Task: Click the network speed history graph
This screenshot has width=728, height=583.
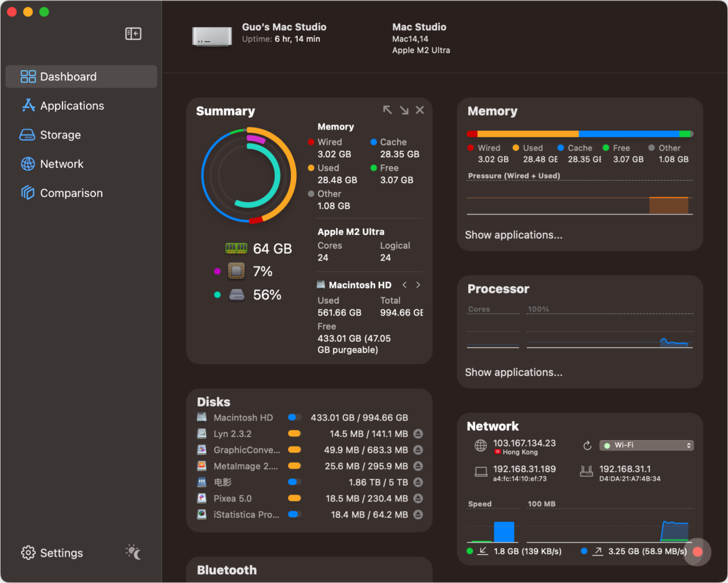Action: (610, 525)
